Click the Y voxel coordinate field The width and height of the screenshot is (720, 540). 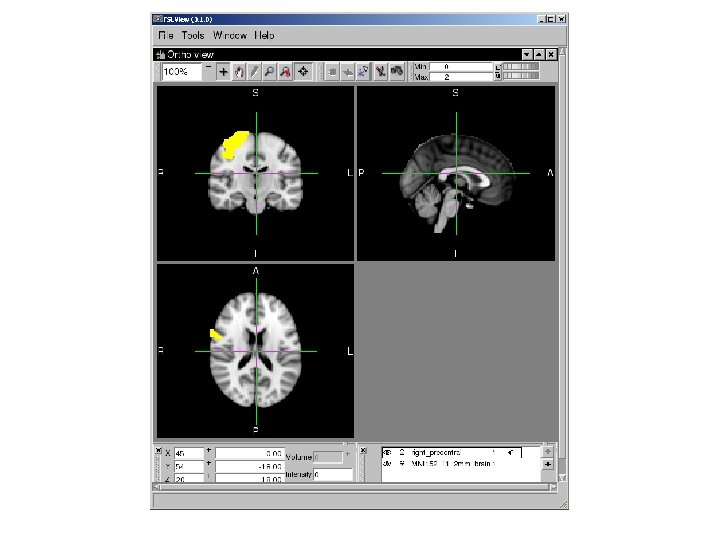click(189, 466)
